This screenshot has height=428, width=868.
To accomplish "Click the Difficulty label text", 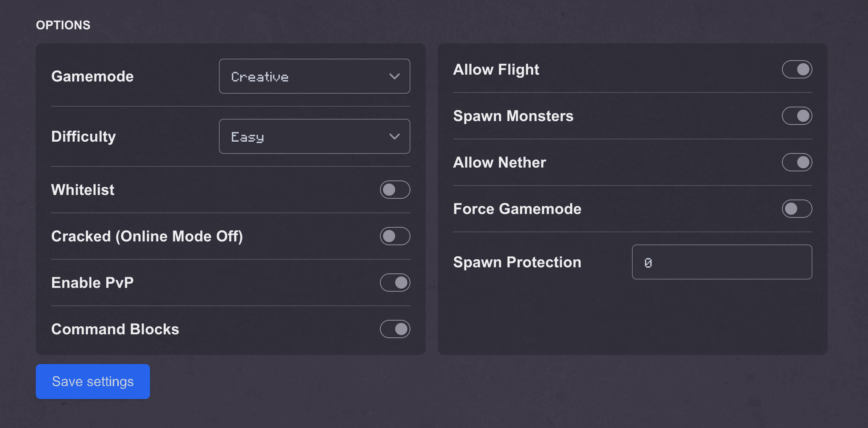I will click(83, 136).
